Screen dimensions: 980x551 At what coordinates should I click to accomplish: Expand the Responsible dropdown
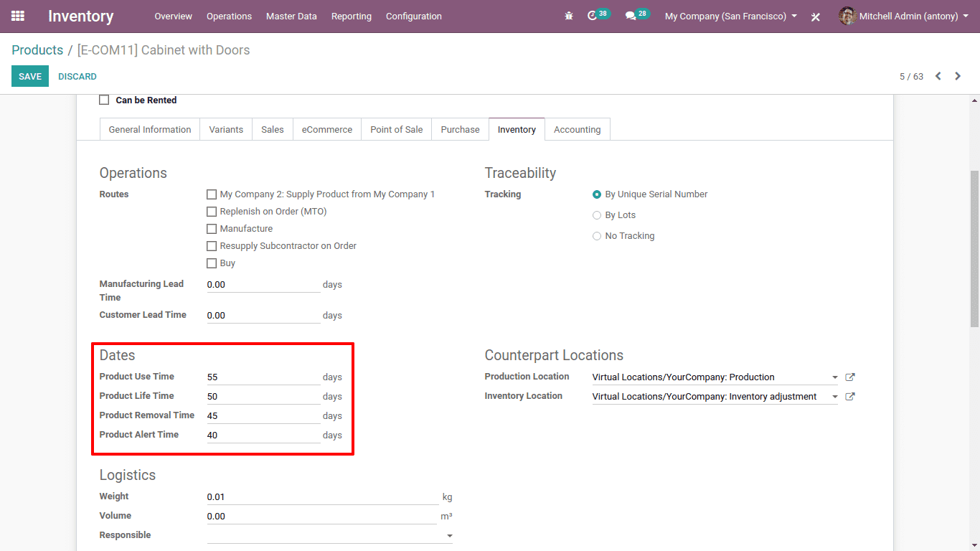(x=450, y=536)
